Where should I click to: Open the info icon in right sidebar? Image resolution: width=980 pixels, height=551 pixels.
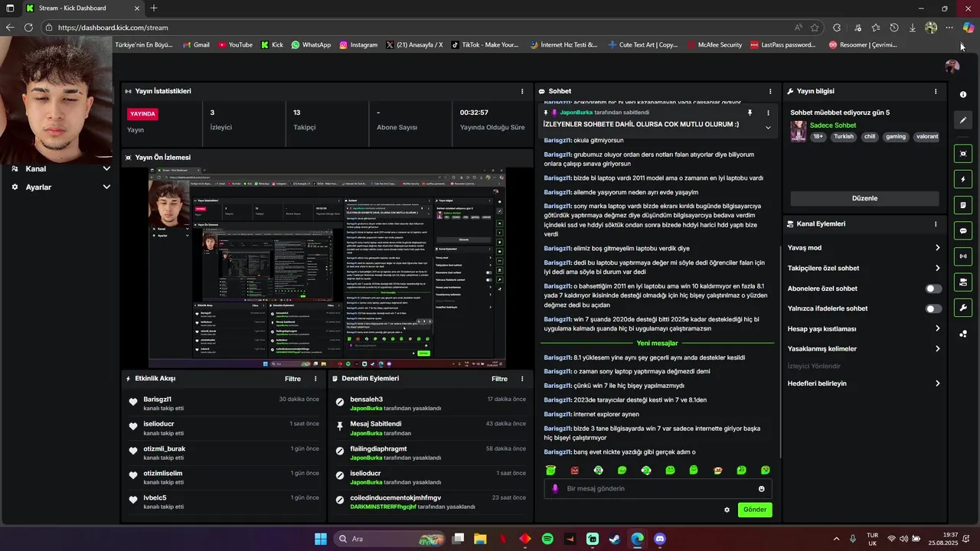point(963,94)
